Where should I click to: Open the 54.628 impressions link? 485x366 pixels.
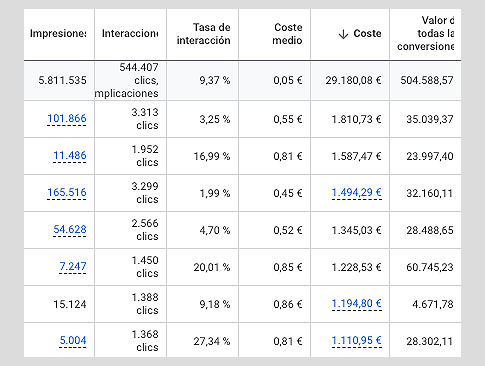(70, 229)
